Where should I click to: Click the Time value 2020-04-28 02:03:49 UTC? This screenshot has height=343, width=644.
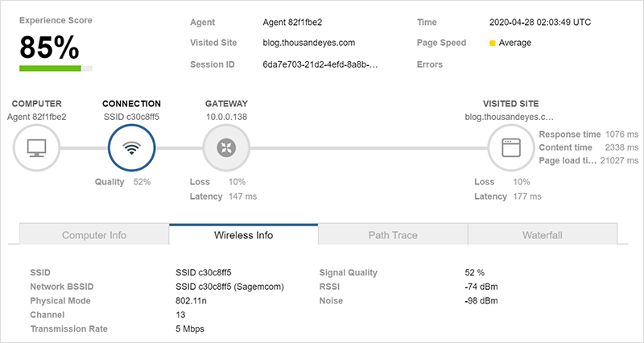(539, 22)
